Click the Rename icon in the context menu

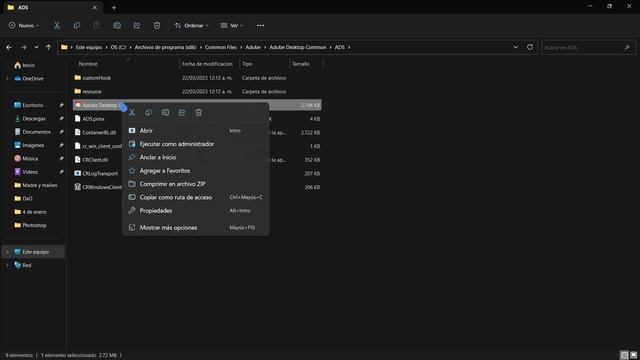point(165,113)
